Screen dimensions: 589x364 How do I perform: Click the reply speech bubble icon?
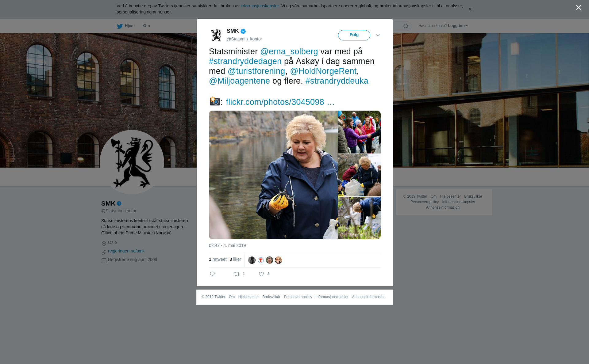point(212,274)
